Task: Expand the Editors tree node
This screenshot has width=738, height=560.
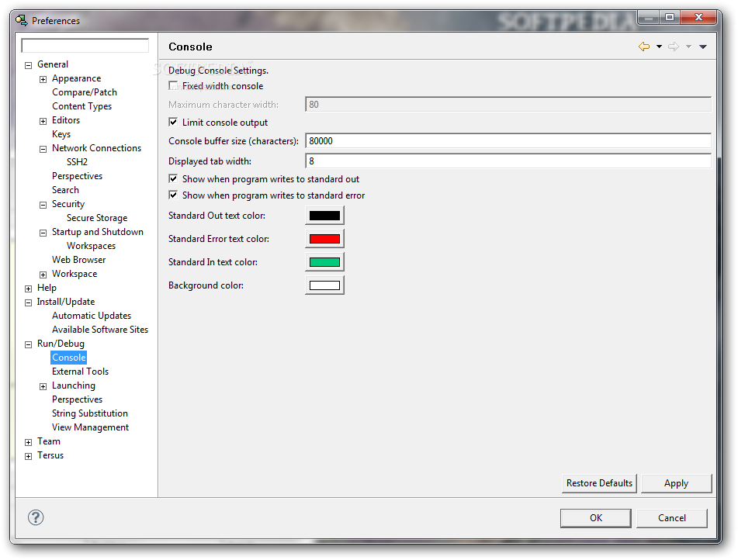Action: (x=43, y=122)
